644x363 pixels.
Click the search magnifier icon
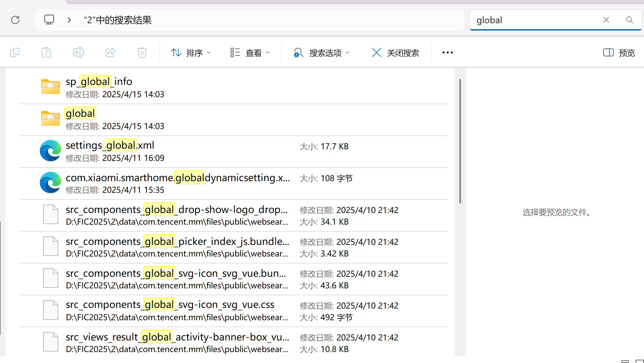pos(629,20)
